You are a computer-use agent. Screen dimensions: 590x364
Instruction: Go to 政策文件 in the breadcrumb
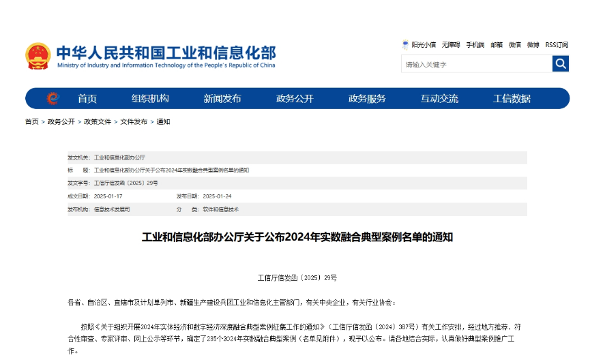98,121
